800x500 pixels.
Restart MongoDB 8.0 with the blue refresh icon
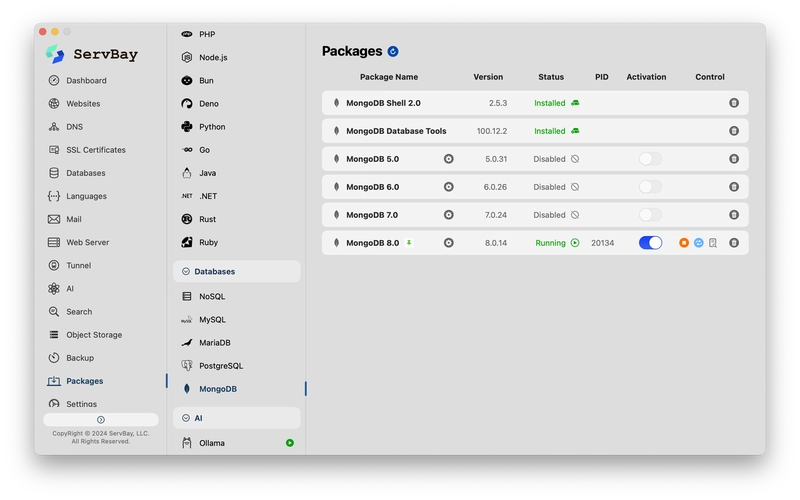coord(698,243)
